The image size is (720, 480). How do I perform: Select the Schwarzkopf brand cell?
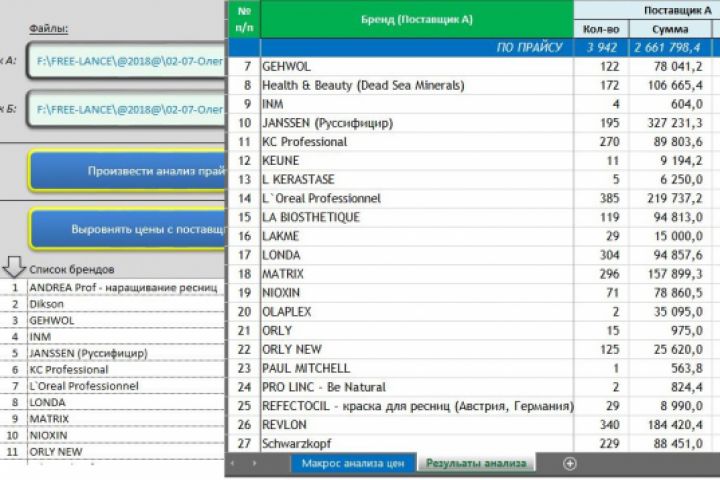click(x=417, y=444)
